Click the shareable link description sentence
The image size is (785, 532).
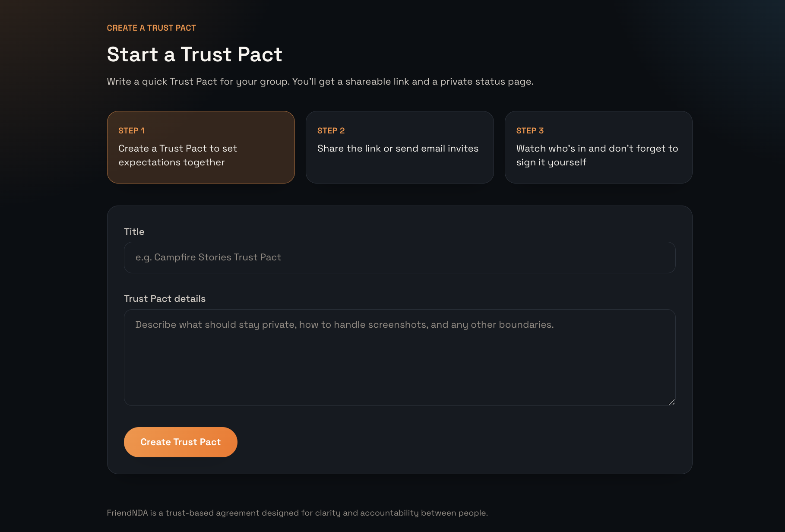tap(320, 81)
